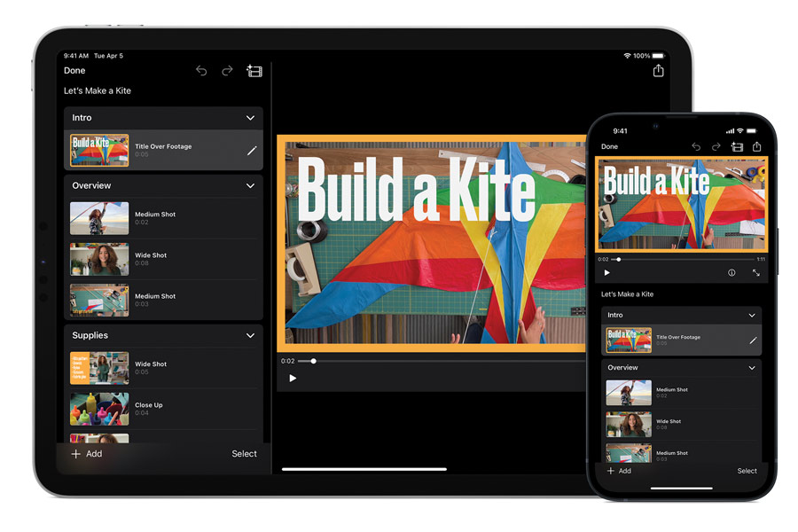The height and width of the screenshot is (532, 798).
Task: Tap Select on the iPhone
Action: [x=747, y=471]
